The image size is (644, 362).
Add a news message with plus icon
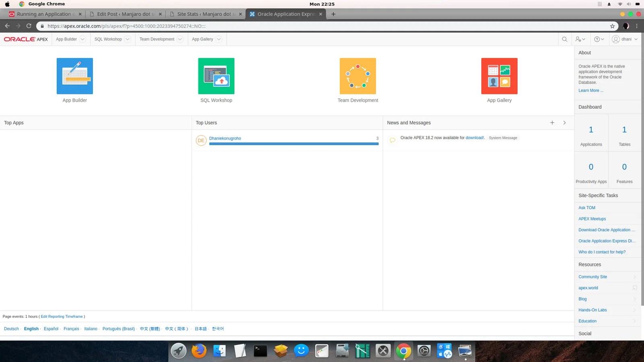click(552, 123)
